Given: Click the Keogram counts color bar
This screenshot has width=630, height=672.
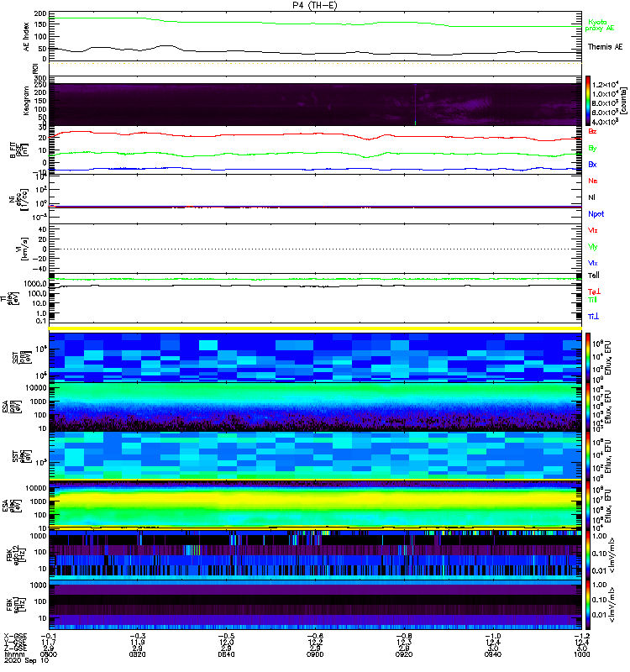Looking at the screenshot, I should click(588, 101).
